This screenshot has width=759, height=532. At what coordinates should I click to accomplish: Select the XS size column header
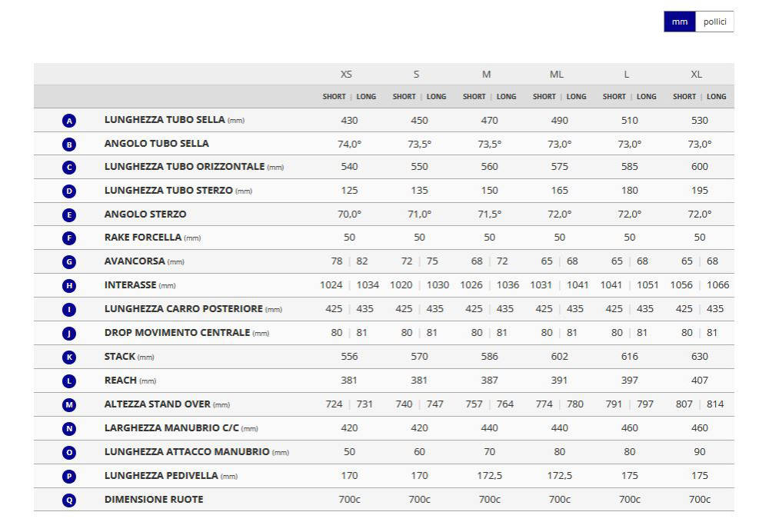tap(346, 74)
